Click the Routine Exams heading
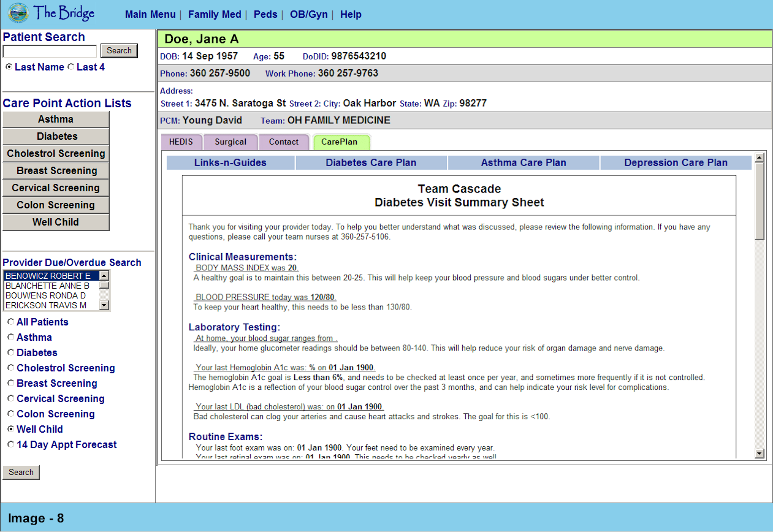 point(226,437)
